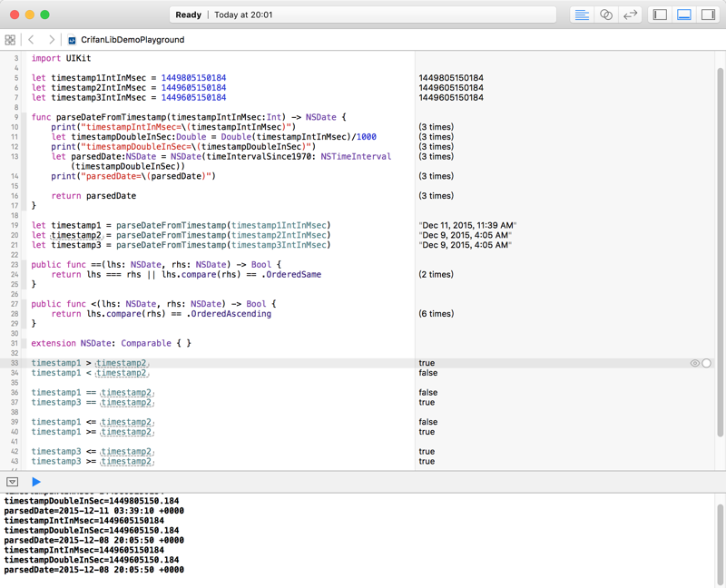Zoom the playground window to full screen

point(44,15)
